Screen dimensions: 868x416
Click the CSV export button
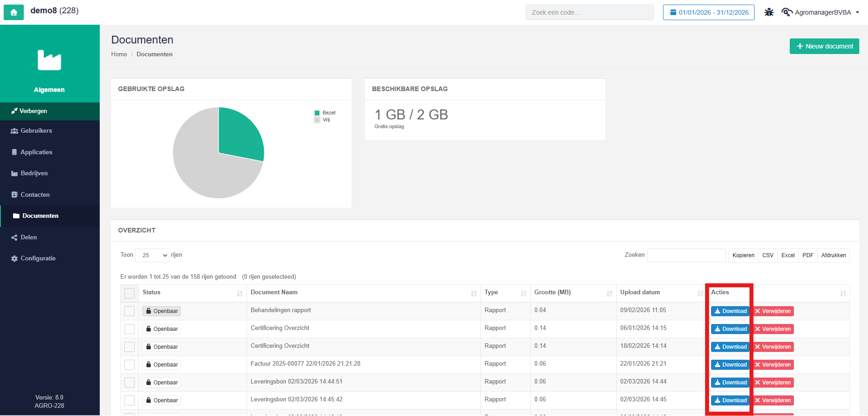click(768, 255)
